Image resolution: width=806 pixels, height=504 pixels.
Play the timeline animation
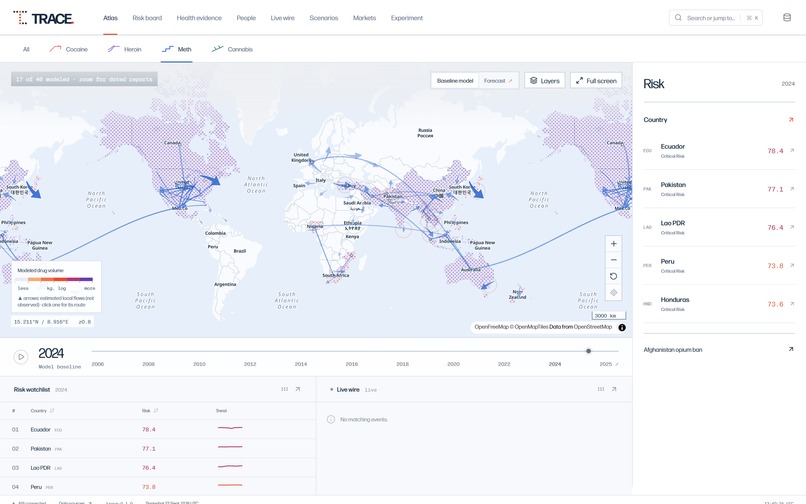coord(21,356)
